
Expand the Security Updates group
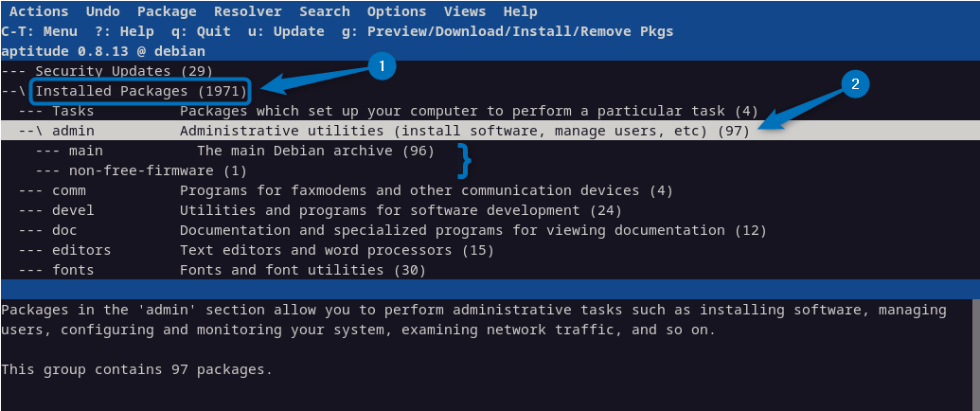pos(107,71)
